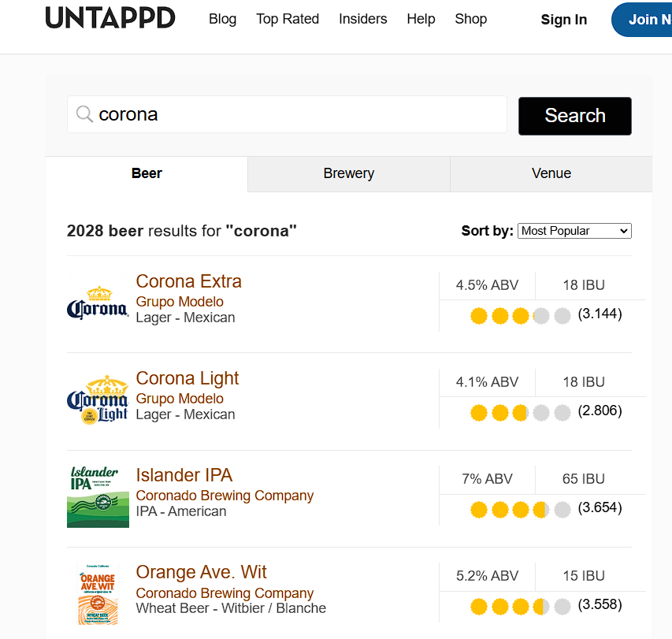672x639 pixels.
Task: Click the Islander IPA star rating
Action: [x=520, y=510]
